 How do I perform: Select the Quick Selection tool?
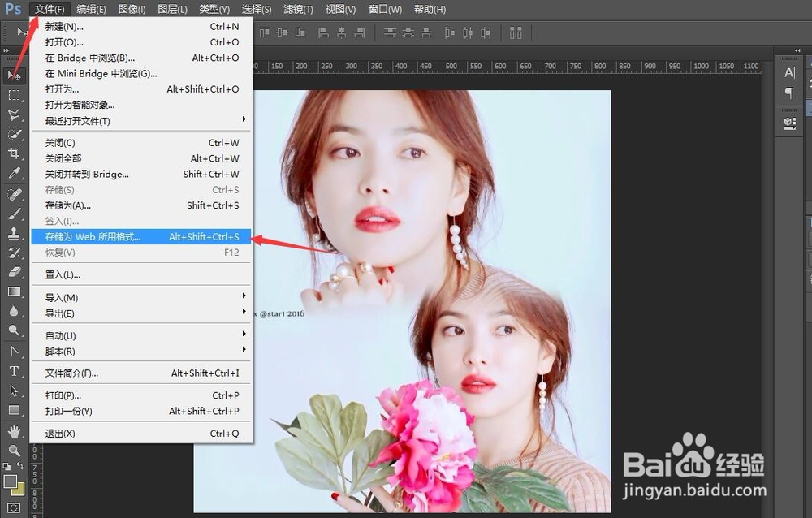[14, 134]
